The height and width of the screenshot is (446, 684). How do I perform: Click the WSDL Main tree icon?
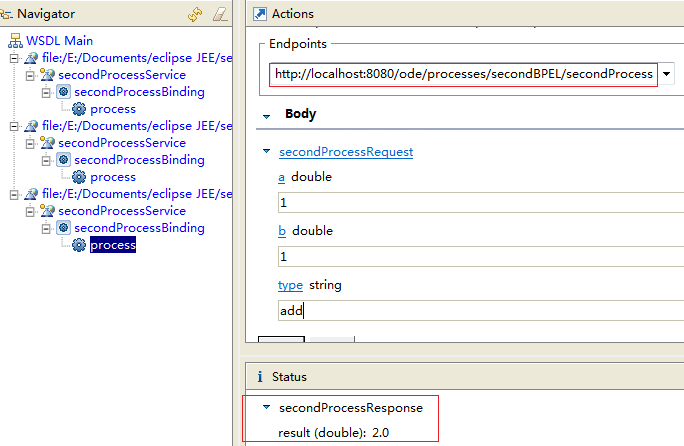point(15,41)
